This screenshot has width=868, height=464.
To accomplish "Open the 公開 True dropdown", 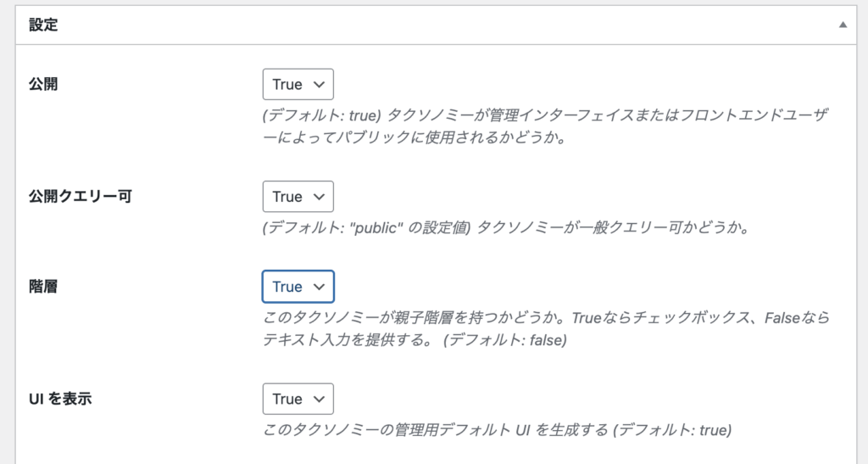I will pos(298,85).
